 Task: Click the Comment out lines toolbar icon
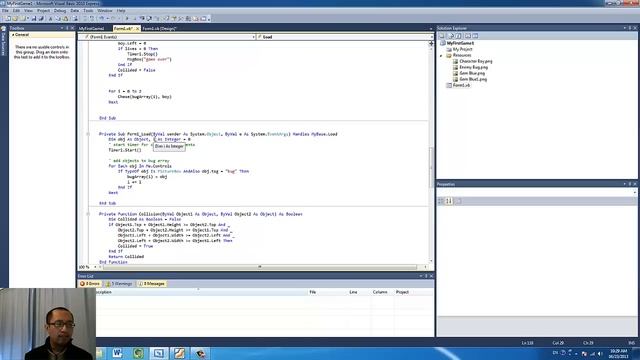(x=85, y=18)
